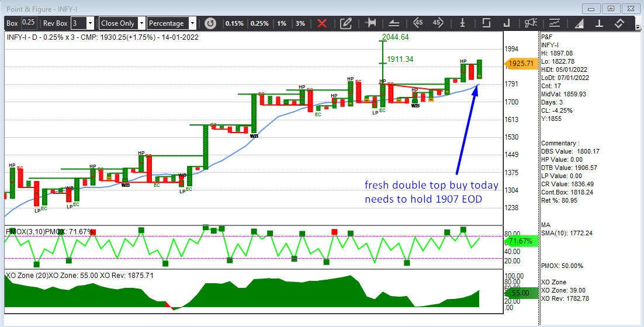644x327 pixels.
Task: Click the XO Zone: 39.00 side panel line
Action: (x=563, y=290)
